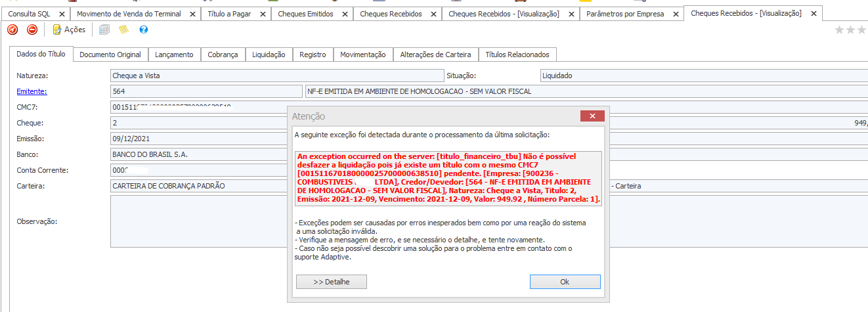Click the Emissão field 09/12/2021
Screen dimensions: 868x312
click(x=198, y=139)
